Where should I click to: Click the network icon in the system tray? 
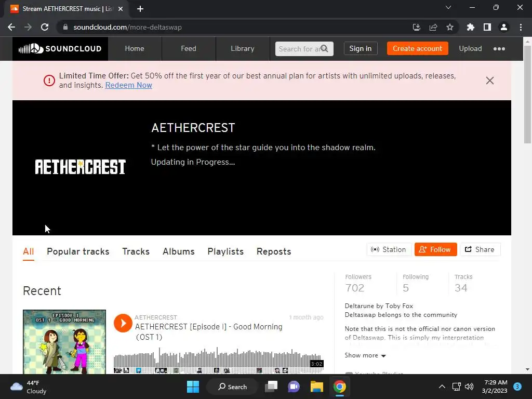pyautogui.click(x=456, y=387)
